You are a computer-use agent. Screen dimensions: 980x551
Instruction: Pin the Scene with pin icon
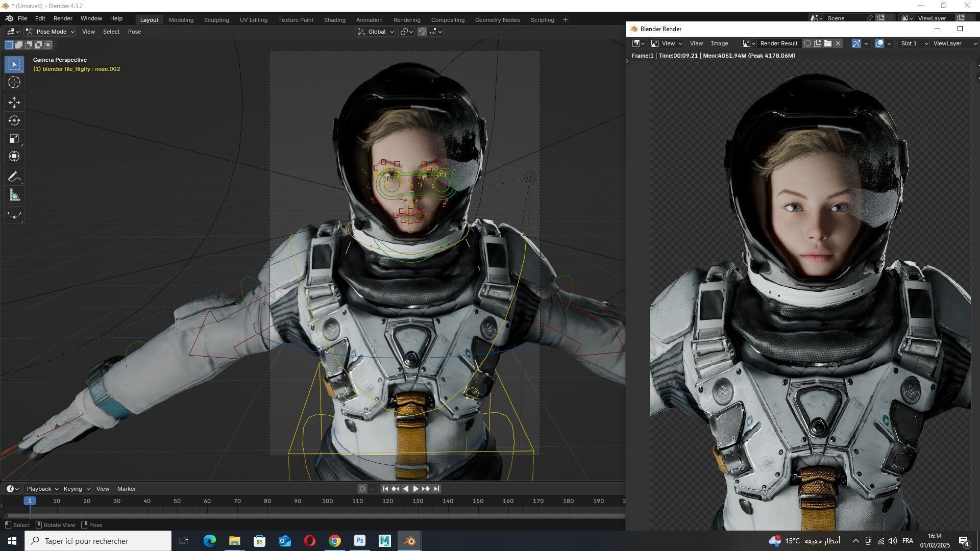870,18
